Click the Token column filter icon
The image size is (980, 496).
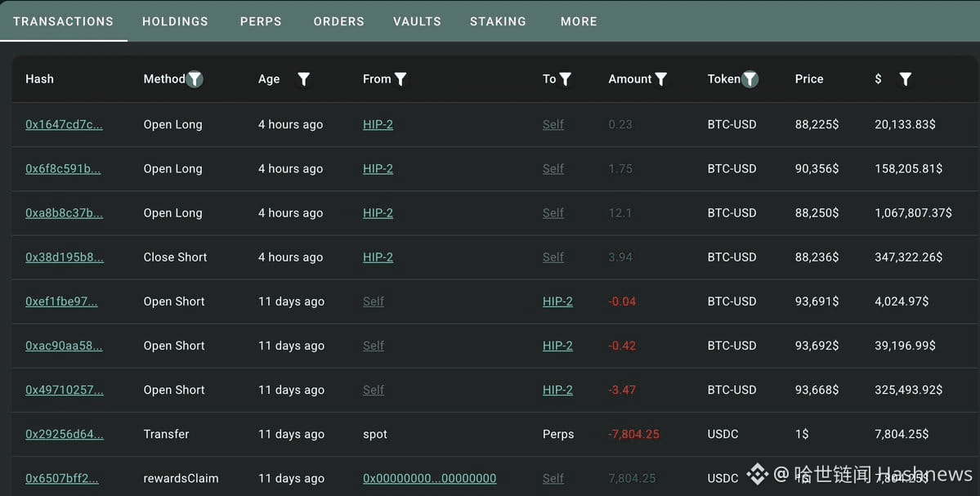tap(750, 79)
